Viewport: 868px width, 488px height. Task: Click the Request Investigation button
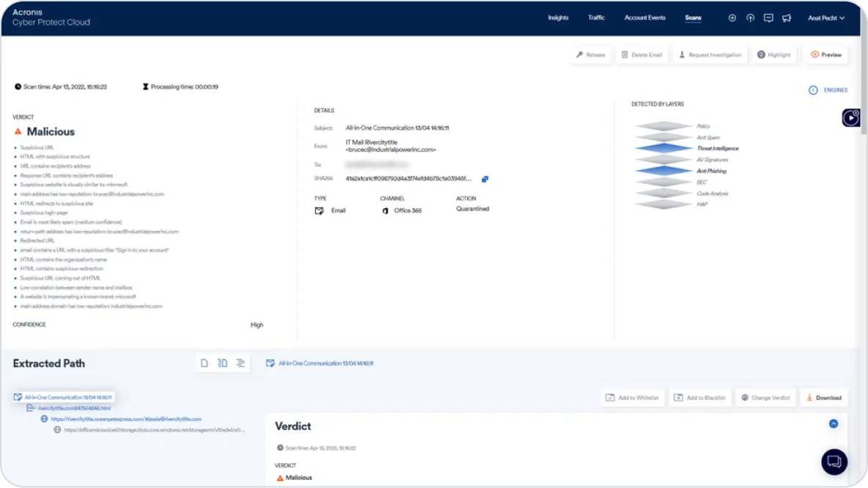coord(710,54)
